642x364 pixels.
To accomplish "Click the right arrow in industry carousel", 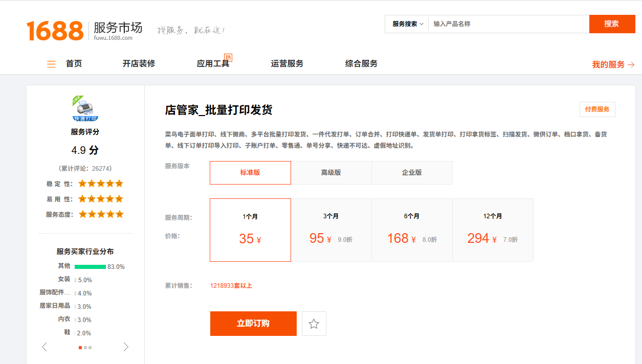I will [x=126, y=347].
